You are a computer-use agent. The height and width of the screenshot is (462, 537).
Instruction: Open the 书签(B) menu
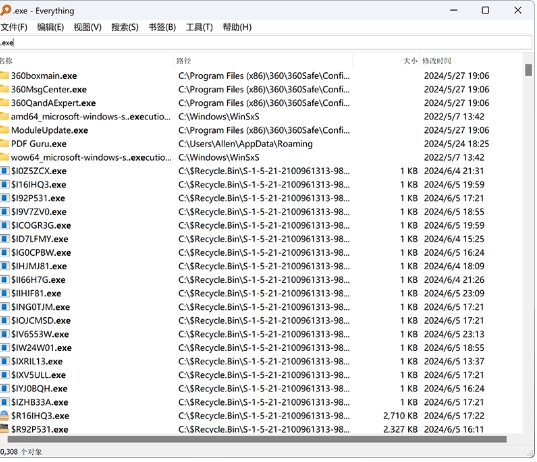pos(162,27)
